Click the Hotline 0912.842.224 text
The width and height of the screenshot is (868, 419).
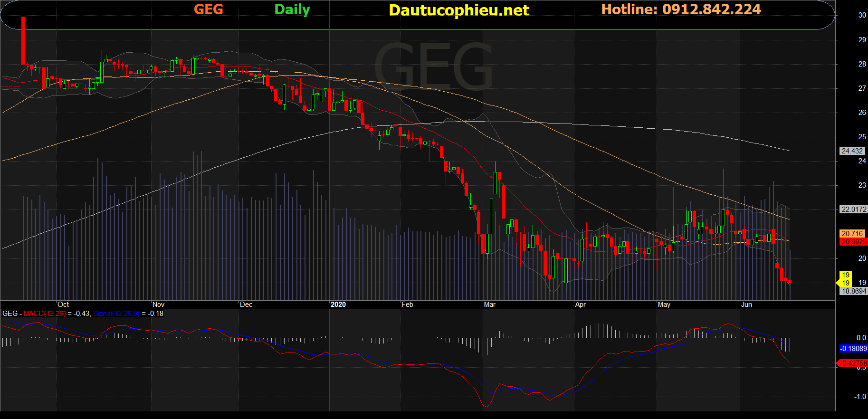pos(681,10)
